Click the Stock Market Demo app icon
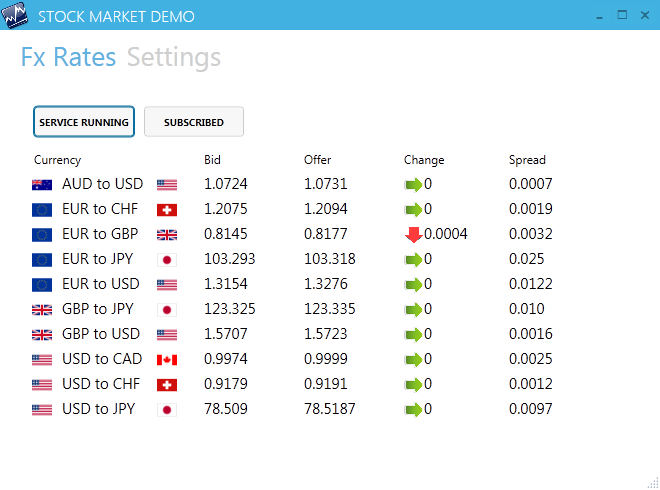Image resolution: width=660 pixels, height=490 pixels. (x=15, y=15)
